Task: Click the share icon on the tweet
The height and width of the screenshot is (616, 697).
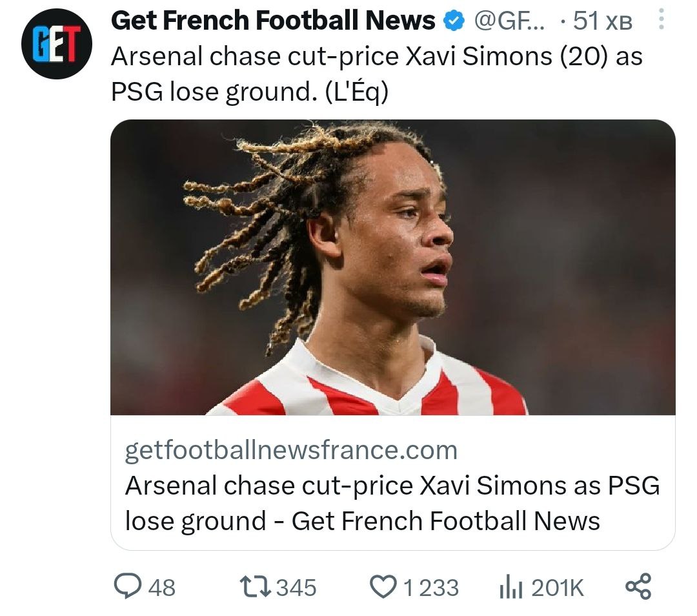Action: pos(639,586)
